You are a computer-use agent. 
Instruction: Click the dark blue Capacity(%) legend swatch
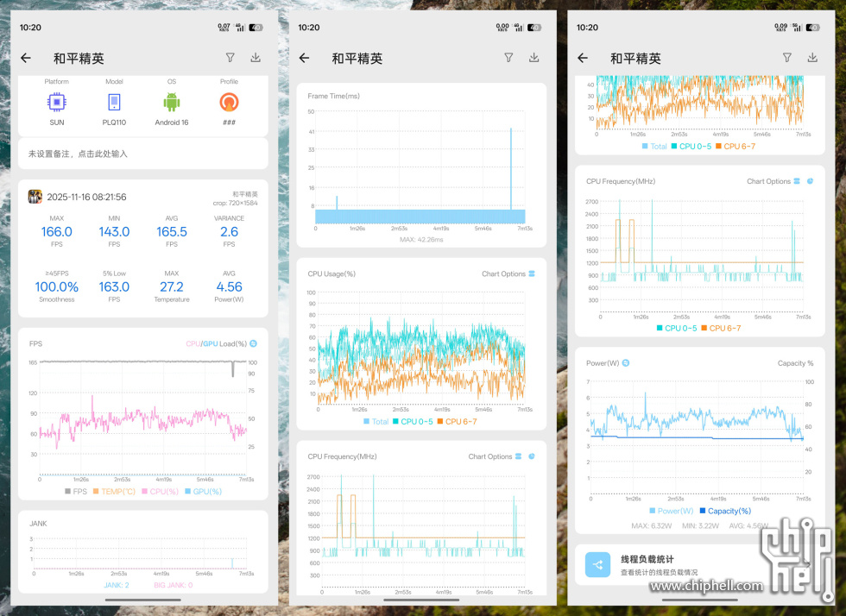pyautogui.click(x=703, y=511)
